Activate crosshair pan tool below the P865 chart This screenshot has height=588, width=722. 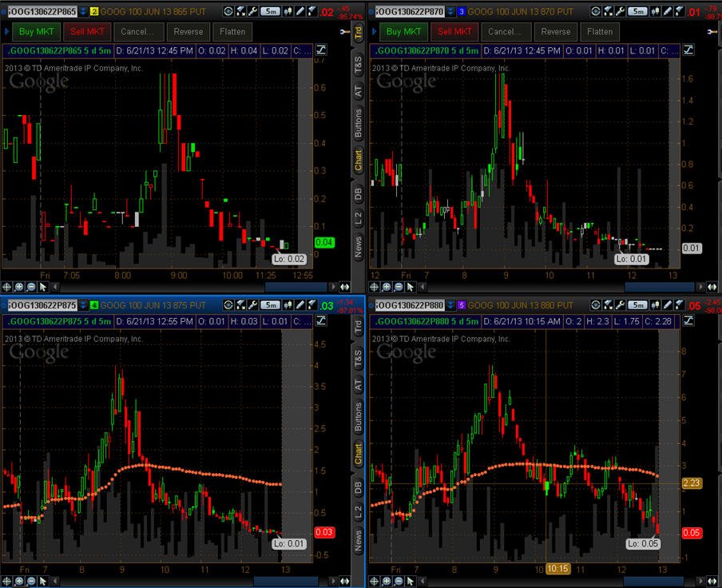(x=7, y=287)
